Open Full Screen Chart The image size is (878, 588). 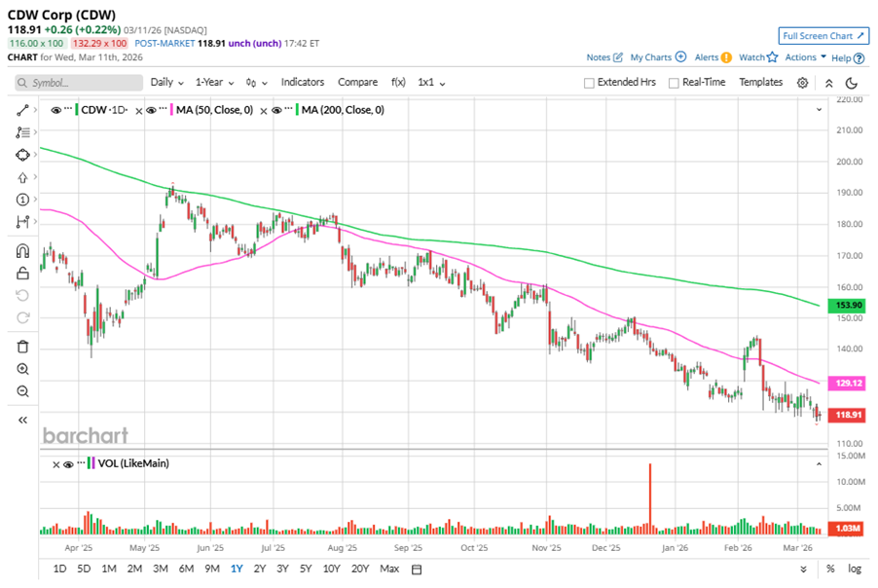click(x=823, y=36)
